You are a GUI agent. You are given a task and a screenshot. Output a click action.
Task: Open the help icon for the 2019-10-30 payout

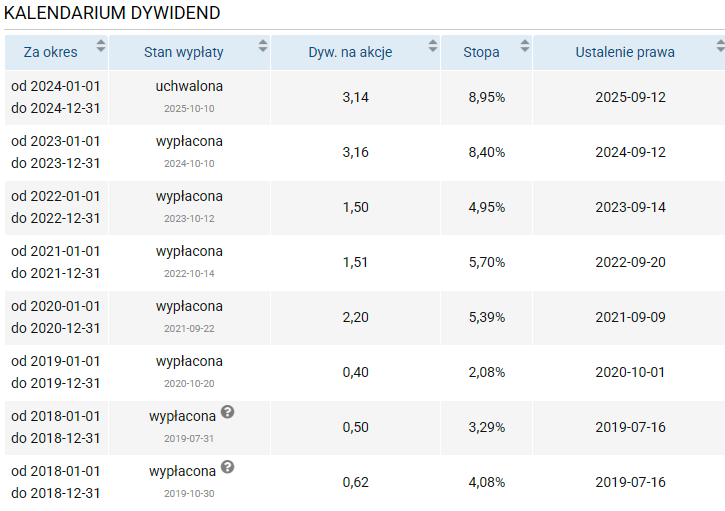click(228, 467)
